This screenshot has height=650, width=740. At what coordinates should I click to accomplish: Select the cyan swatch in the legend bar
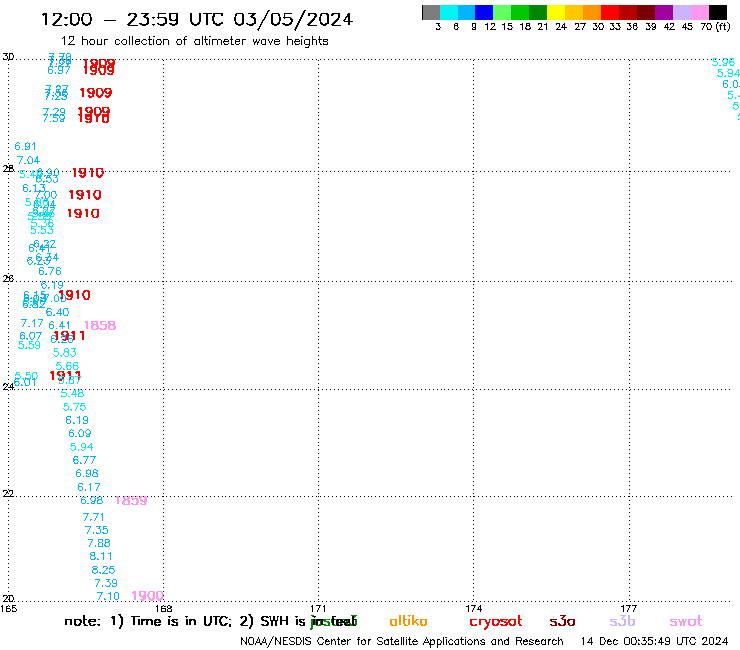(x=449, y=12)
